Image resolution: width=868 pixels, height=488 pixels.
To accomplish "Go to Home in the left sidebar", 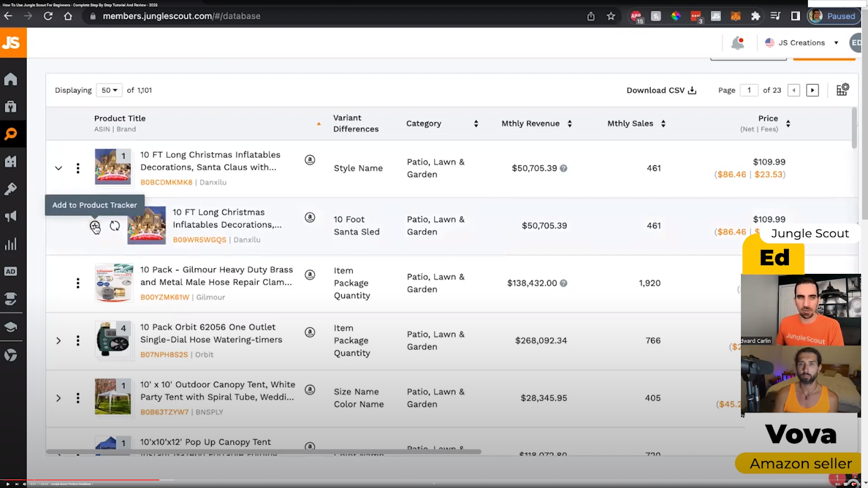I will [11, 79].
